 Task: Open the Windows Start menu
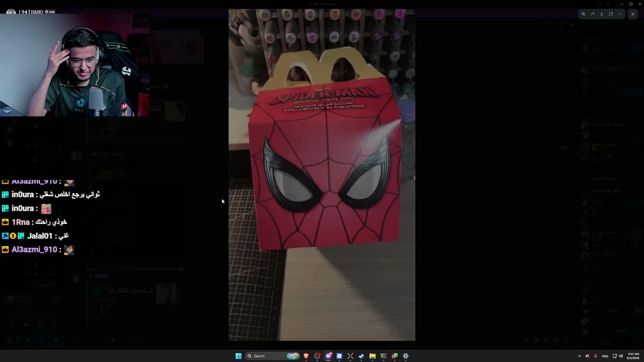tap(238, 356)
